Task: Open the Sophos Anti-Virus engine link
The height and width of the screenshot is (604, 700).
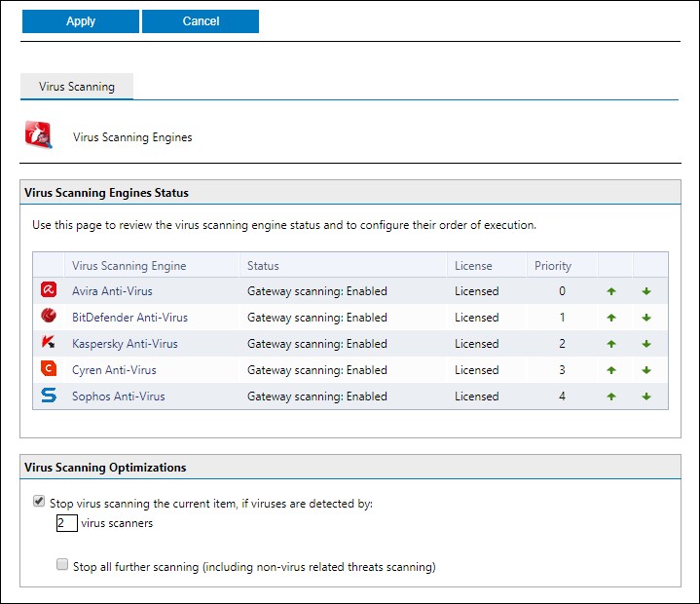Action: click(x=119, y=396)
